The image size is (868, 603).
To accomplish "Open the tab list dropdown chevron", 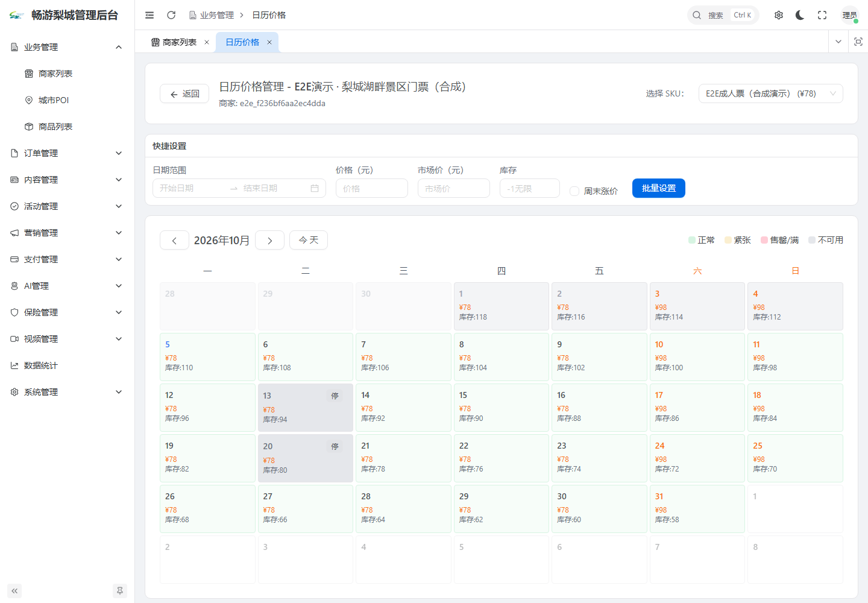I will click(x=838, y=42).
